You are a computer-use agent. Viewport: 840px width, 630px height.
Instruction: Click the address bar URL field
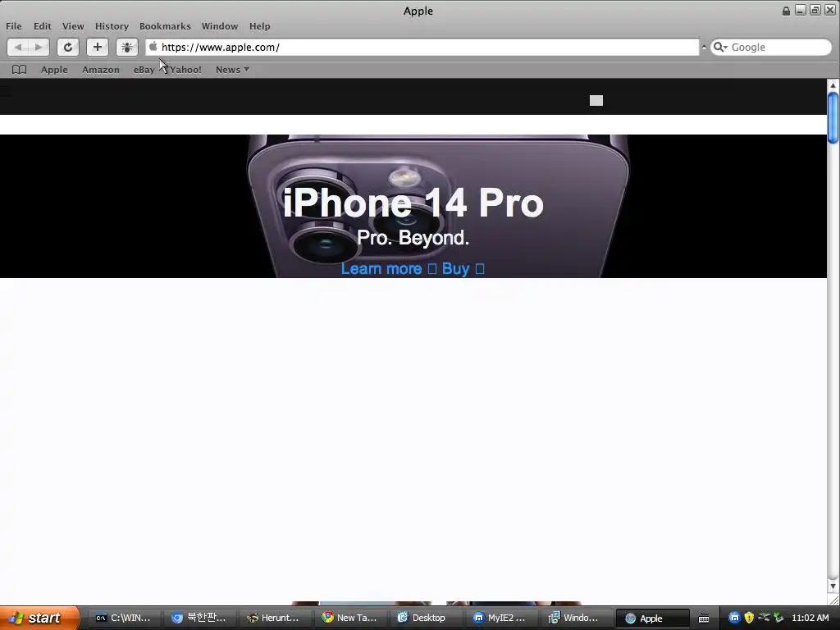422,47
